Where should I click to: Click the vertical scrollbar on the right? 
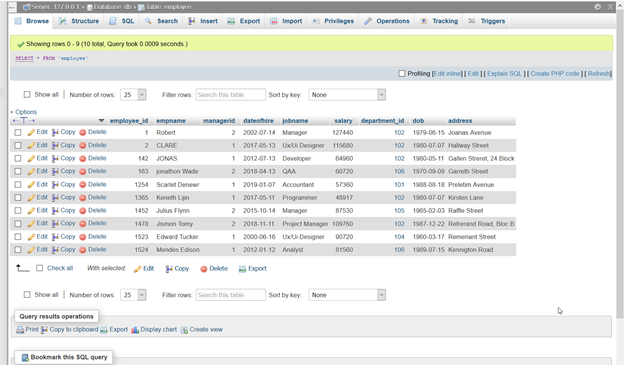tap(620, 164)
